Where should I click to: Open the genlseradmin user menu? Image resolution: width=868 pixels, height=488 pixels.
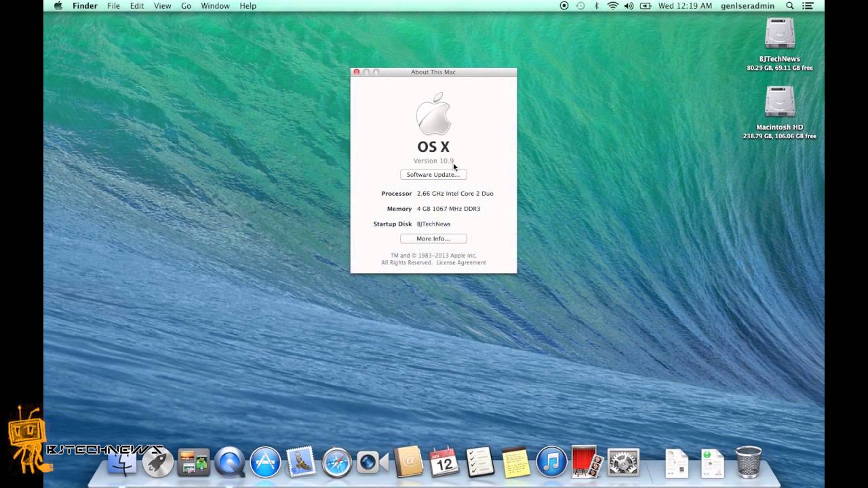[x=746, y=6]
